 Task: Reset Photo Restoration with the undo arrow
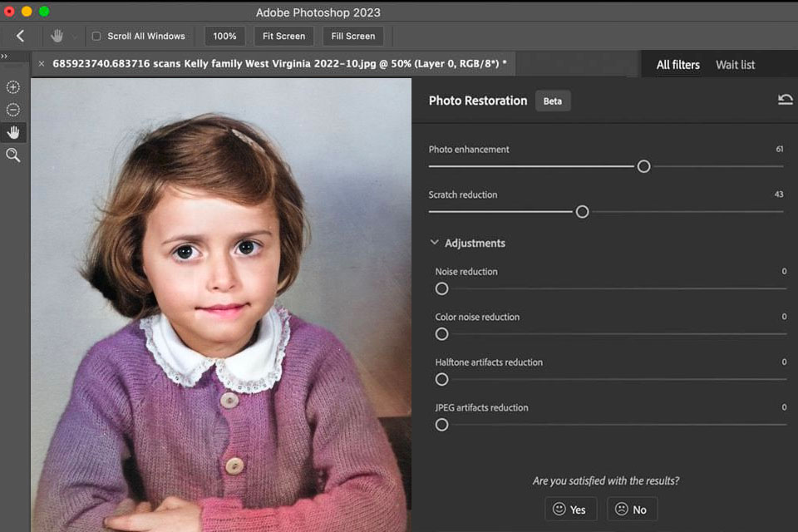point(786,99)
